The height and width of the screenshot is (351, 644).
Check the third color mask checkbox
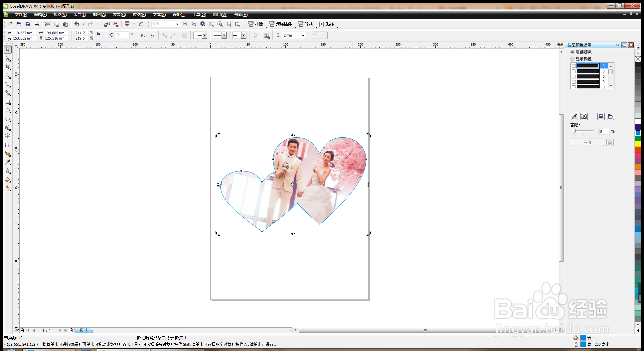(x=573, y=76)
